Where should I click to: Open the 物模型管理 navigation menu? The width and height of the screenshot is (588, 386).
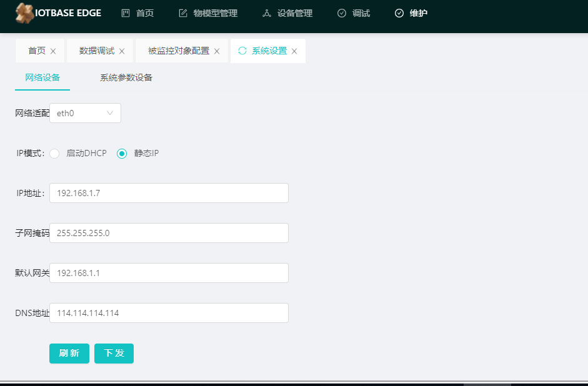[207, 13]
